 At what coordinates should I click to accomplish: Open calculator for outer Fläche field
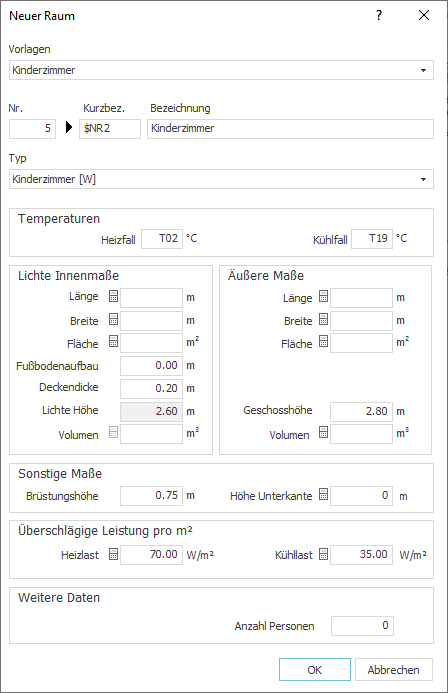323,342
